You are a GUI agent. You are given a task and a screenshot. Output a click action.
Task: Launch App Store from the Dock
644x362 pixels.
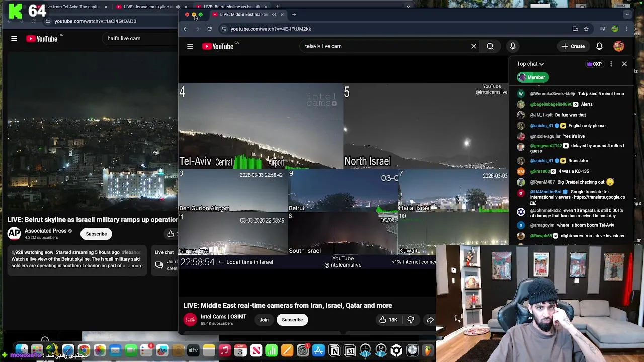click(318, 350)
